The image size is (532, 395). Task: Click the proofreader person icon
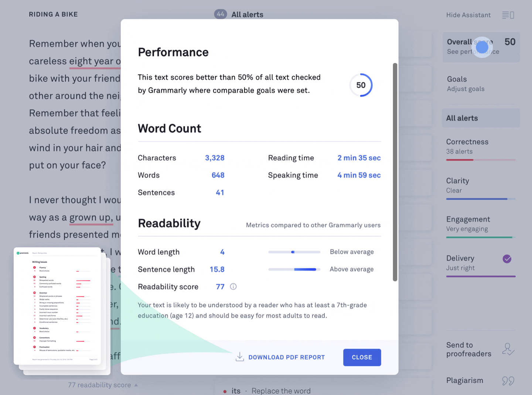(x=508, y=349)
